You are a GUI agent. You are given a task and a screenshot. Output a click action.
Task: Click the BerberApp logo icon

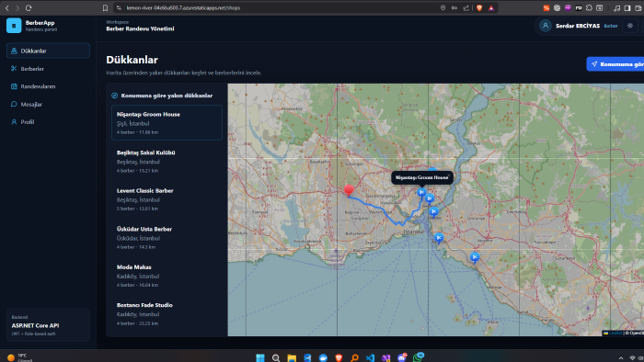pyautogui.click(x=14, y=26)
